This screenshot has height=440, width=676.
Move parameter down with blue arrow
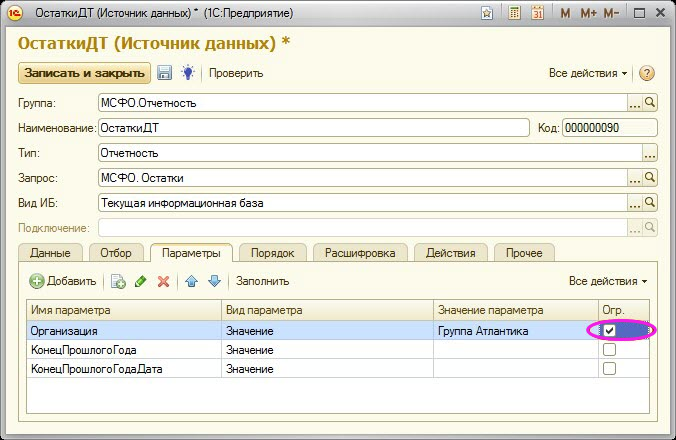(213, 281)
